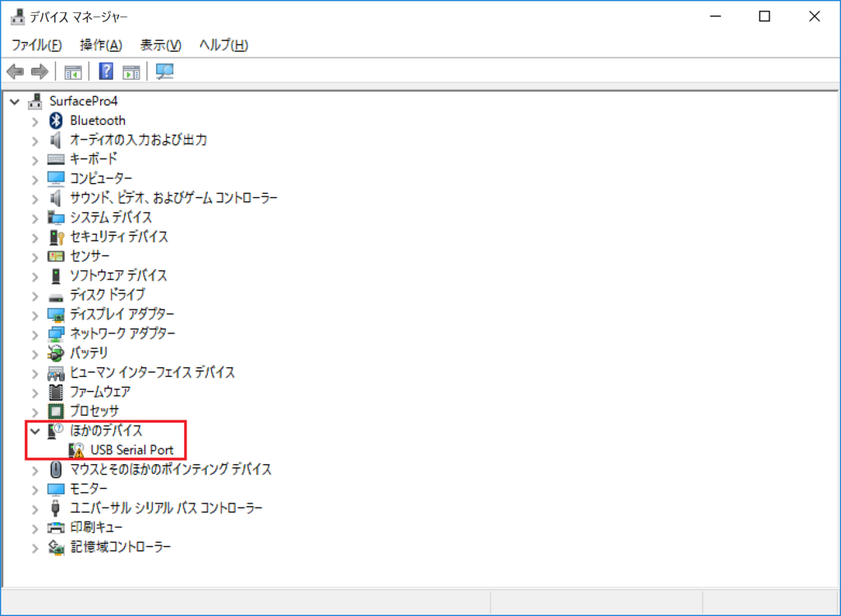Close the デバイス マネージャー window
Image resolution: width=841 pixels, height=616 pixels.
pyautogui.click(x=814, y=16)
